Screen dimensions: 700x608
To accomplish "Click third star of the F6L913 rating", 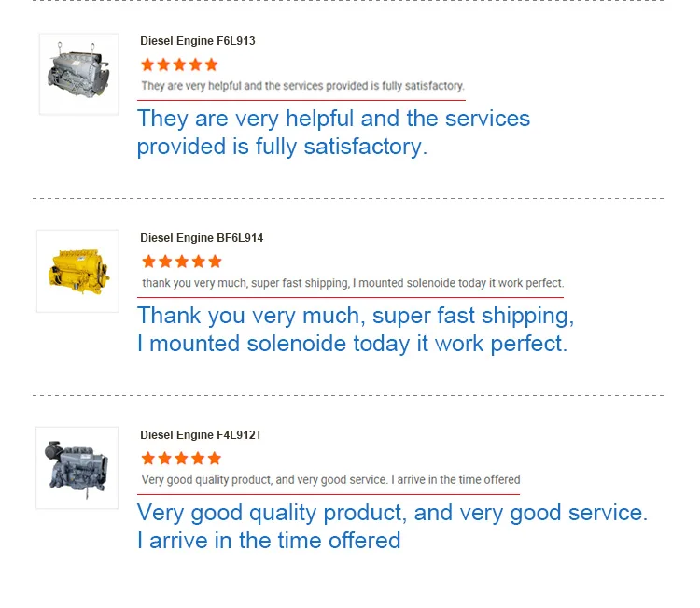I will pos(179,64).
